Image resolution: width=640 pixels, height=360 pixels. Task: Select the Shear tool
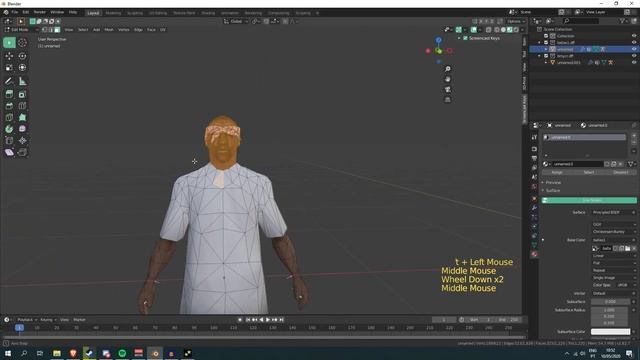tap(9, 152)
